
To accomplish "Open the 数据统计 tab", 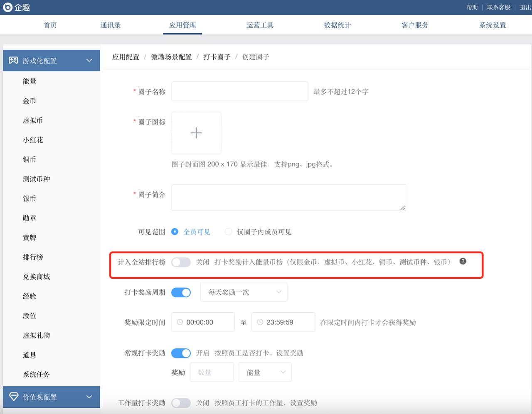I will [337, 25].
